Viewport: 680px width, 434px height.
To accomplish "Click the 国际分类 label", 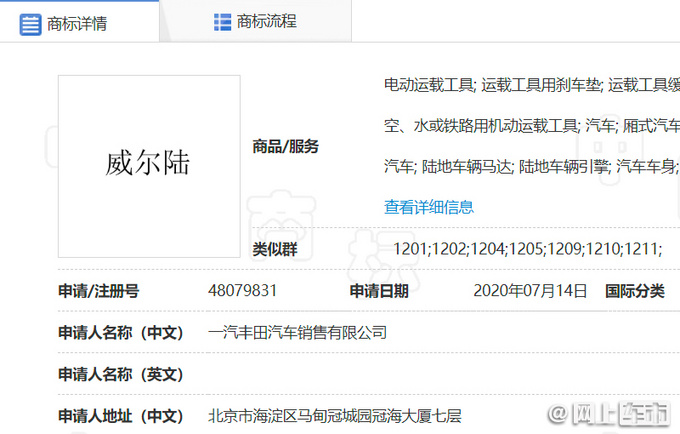I will (634, 291).
